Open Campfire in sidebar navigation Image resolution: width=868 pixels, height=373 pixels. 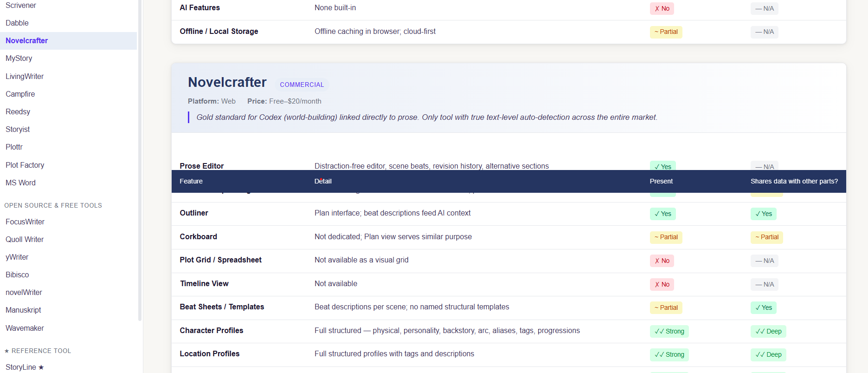coord(20,94)
